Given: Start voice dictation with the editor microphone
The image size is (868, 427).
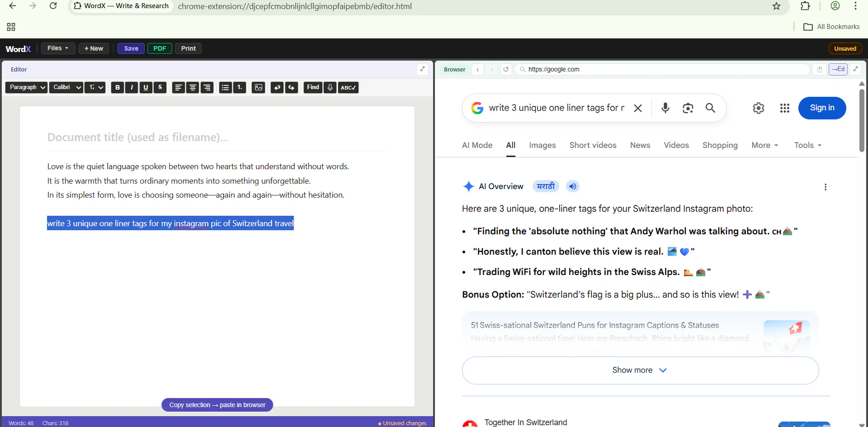Looking at the screenshot, I should click(330, 87).
